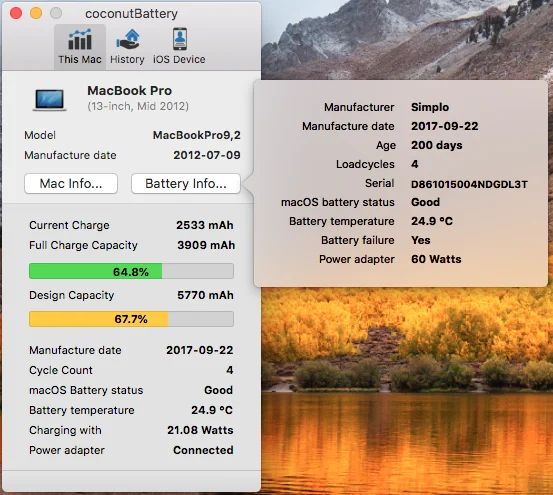Click the MacBookPro9,2 model value
Screen dimensions: 553x495
(196, 135)
